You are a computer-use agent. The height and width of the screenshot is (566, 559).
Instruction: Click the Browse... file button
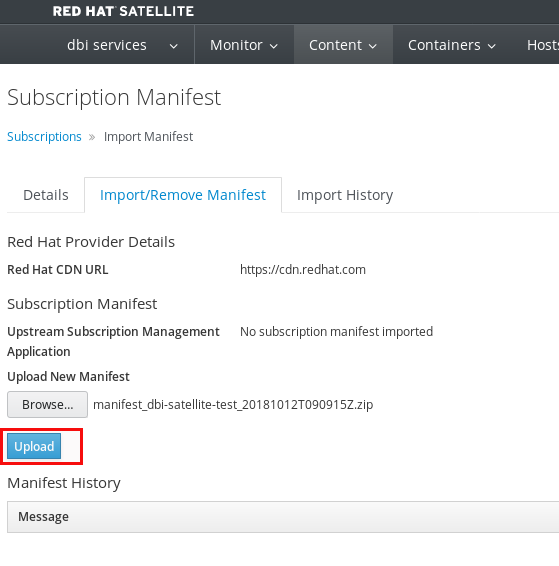(47, 405)
